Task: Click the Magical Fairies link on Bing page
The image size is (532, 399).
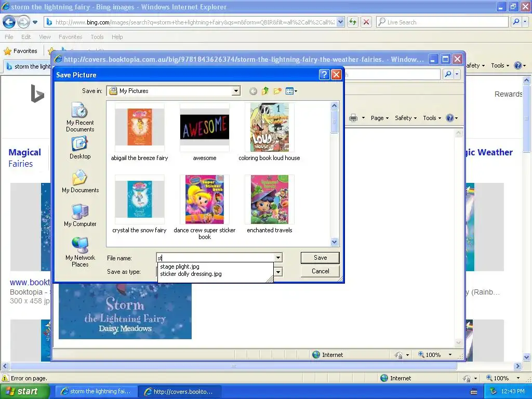Action: [x=24, y=158]
